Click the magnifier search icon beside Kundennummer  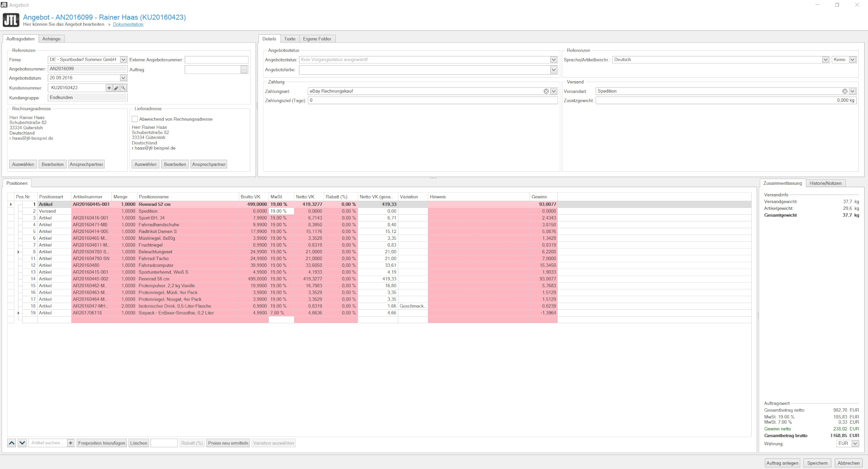123,88
